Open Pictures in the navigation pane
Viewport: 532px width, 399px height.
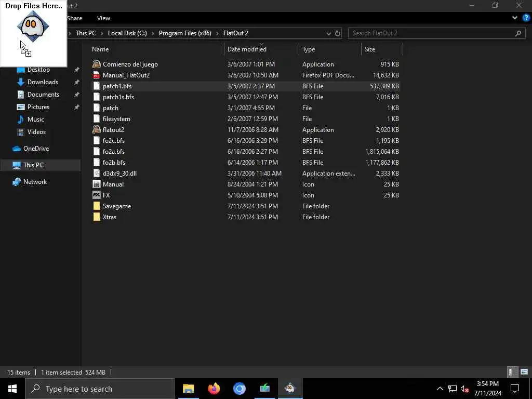(38, 107)
